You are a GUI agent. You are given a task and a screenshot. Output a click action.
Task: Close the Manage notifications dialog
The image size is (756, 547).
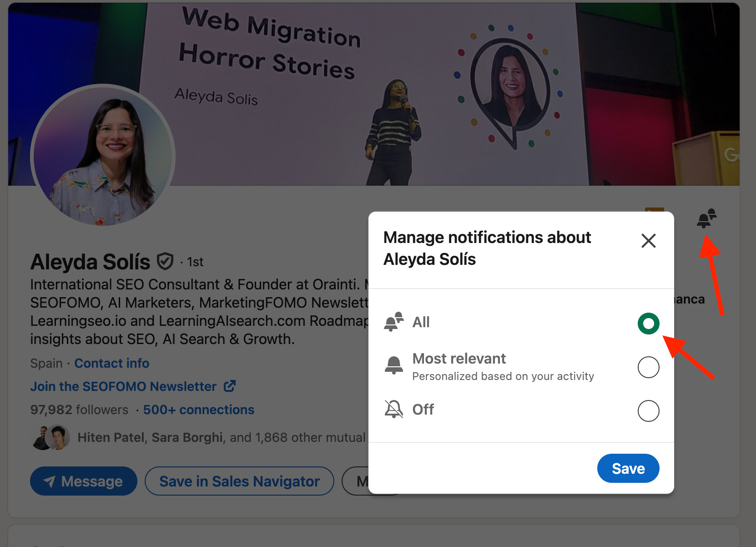point(648,241)
